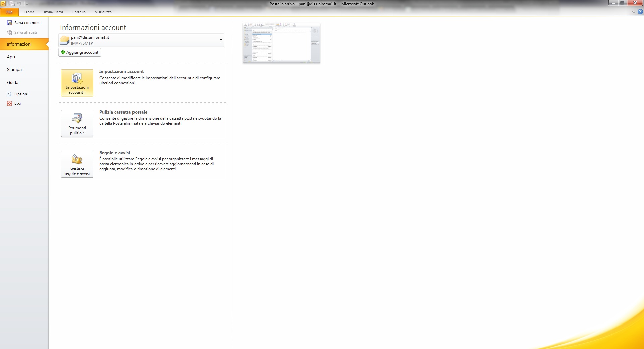The height and width of the screenshot is (349, 644).
Task: Click the inbox preview thumbnail
Action: point(281,43)
